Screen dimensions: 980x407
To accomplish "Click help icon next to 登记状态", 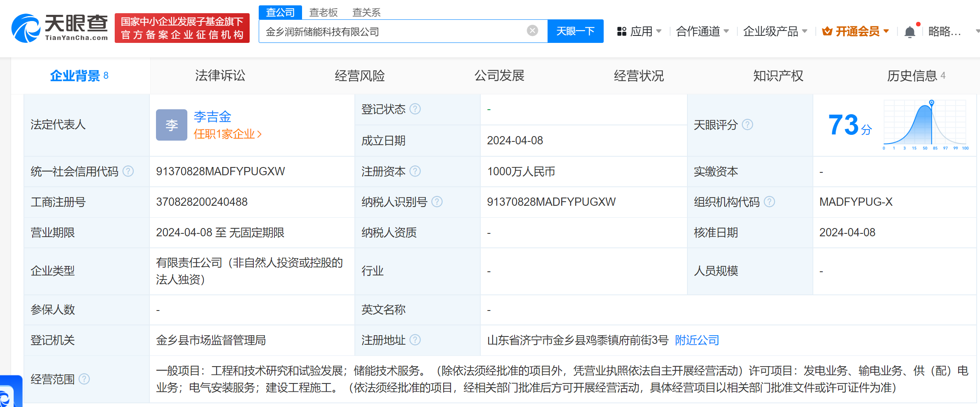I will pos(415,109).
